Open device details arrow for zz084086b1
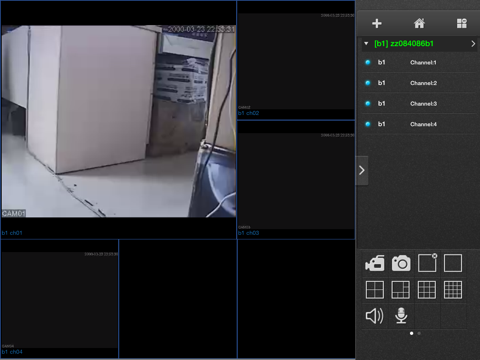The height and width of the screenshot is (360, 480). (x=473, y=44)
